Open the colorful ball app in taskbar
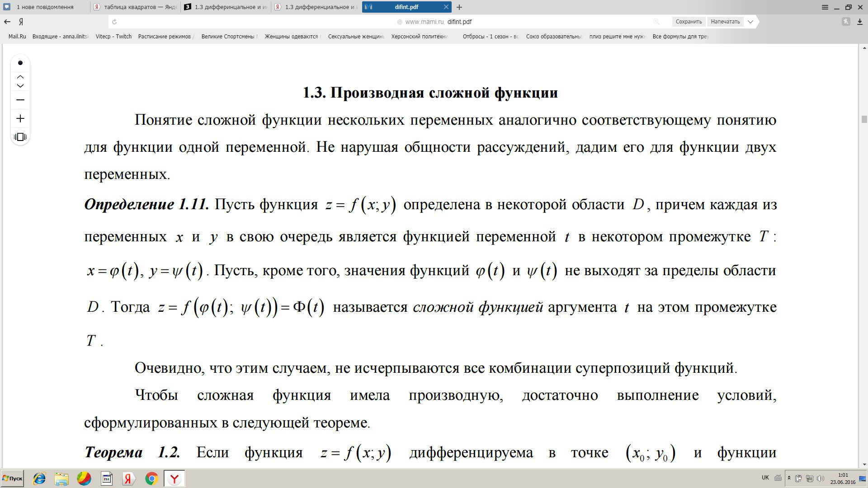868x488 pixels. pos(84,479)
